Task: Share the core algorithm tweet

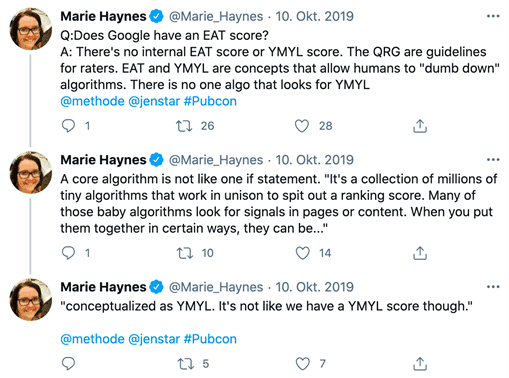Action: pyautogui.click(x=420, y=253)
